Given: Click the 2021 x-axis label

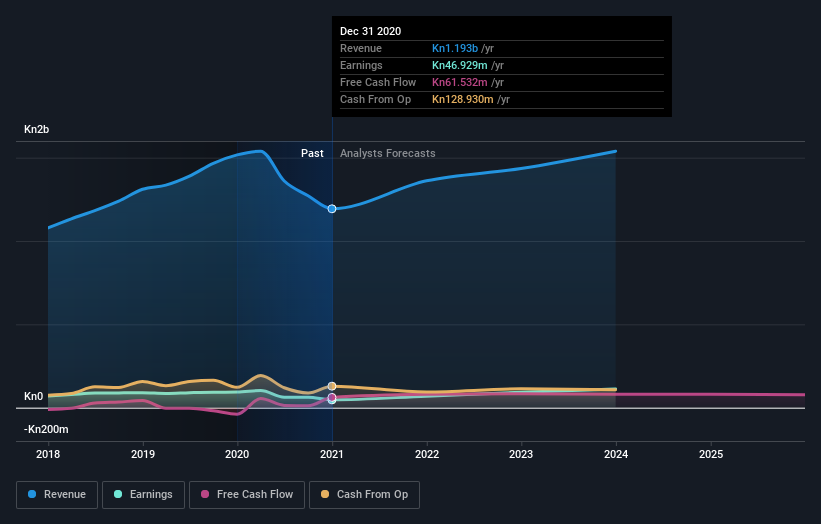Looking at the screenshot, I should tap(332, 454).
